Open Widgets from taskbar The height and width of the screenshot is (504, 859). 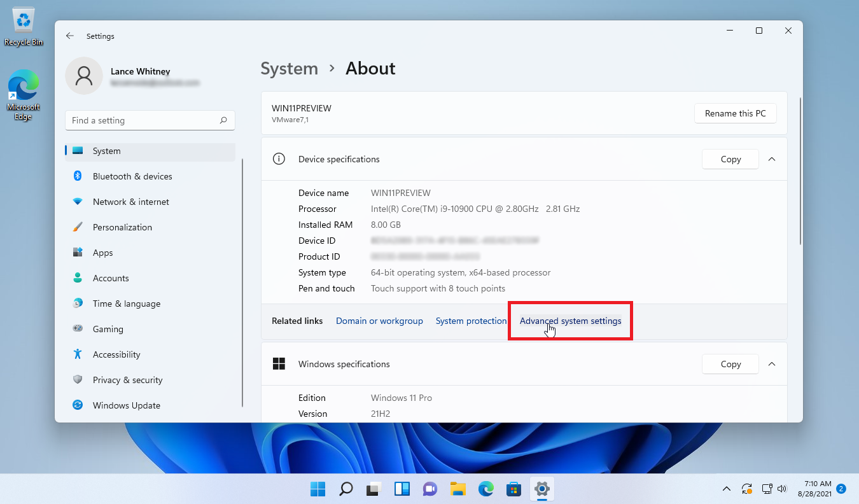click(x=402, y=489)
